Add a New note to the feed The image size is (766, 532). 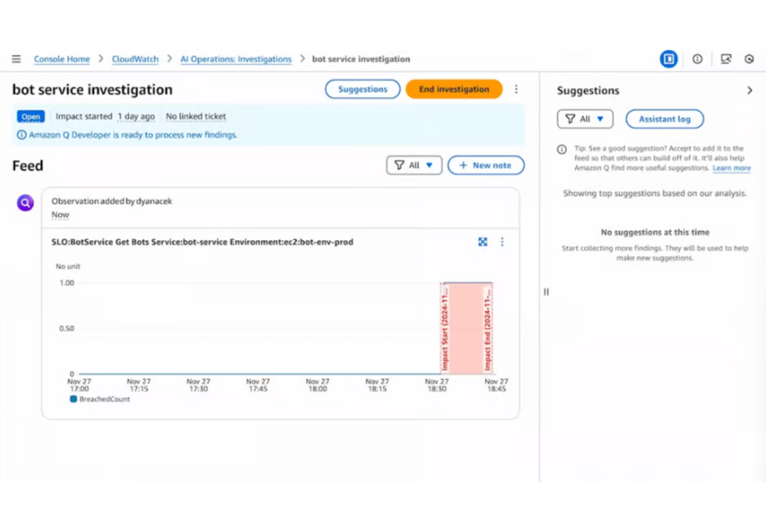(x=486, y=165)
